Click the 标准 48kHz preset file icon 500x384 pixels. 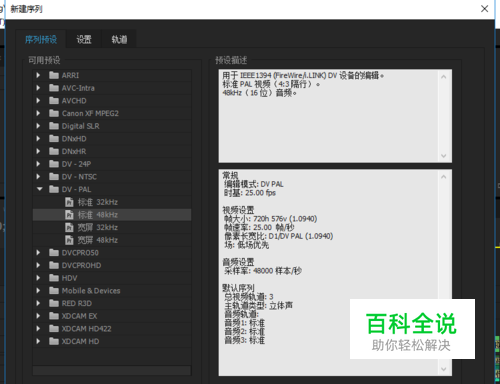coord(69,215)
